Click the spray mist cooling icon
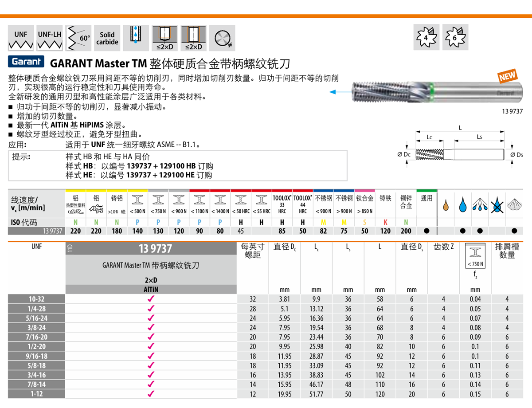Viewport: 532px width, 408px height. tap(481, 205)
